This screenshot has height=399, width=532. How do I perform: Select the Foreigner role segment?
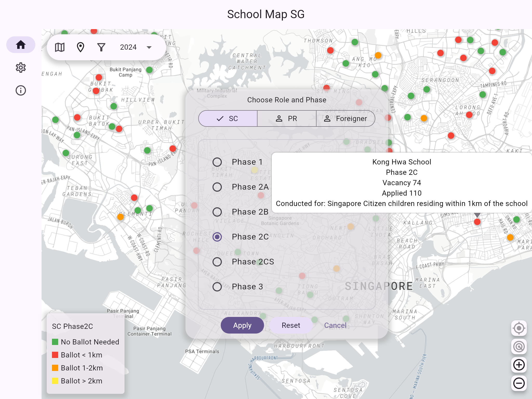pyautogui.click(x=345, y=119)
